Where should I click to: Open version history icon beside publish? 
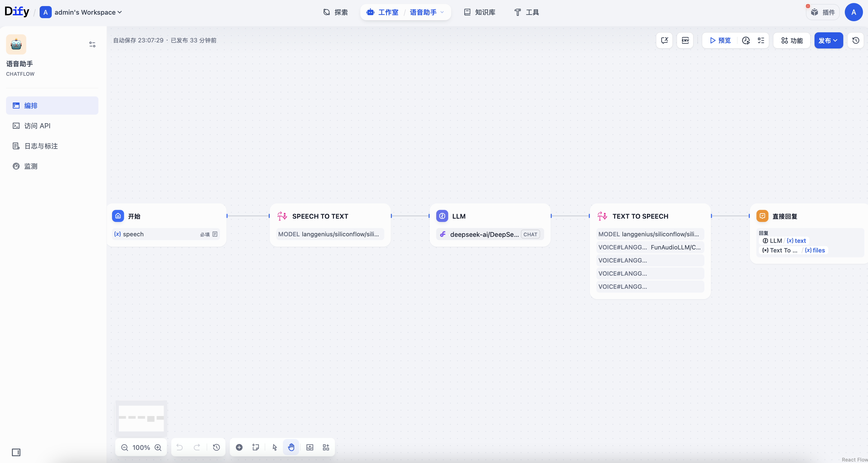856,40
